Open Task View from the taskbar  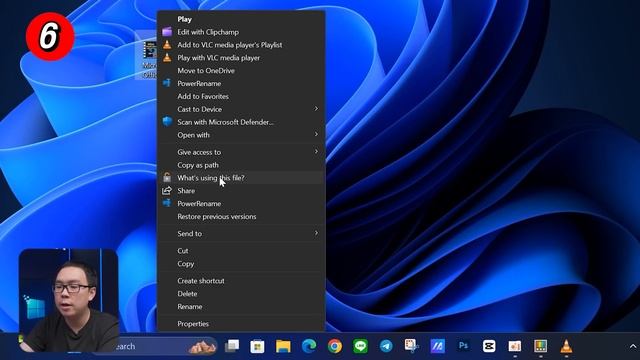pyautogui.click(x=232, y=346)
